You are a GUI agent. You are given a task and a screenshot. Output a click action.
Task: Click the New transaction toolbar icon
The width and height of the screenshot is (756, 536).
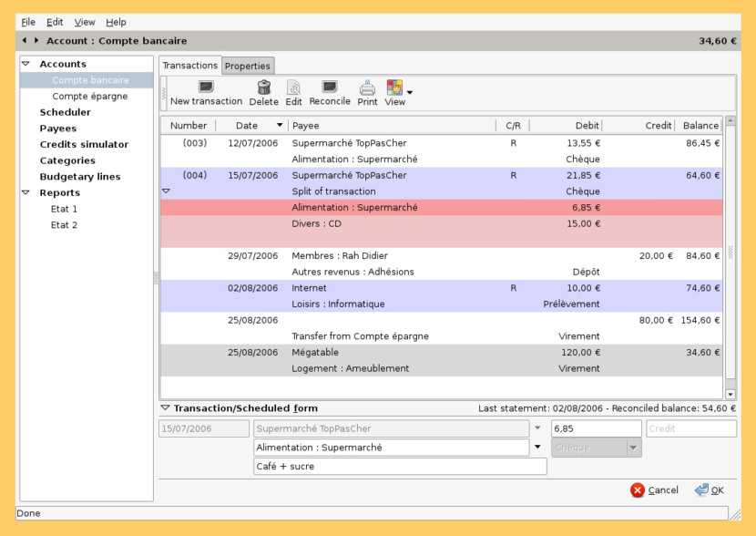pos(206,88)
